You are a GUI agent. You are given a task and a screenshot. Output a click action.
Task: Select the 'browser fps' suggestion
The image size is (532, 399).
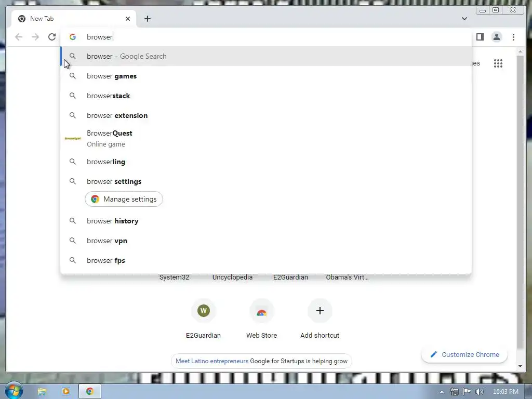coord(266,260)
